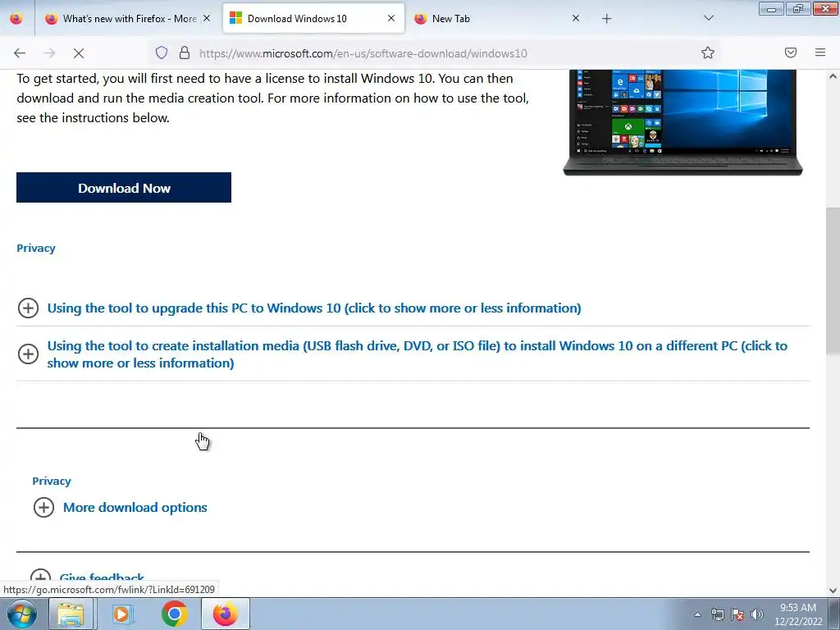Open the tracking protection shield icon

[162, 52]
